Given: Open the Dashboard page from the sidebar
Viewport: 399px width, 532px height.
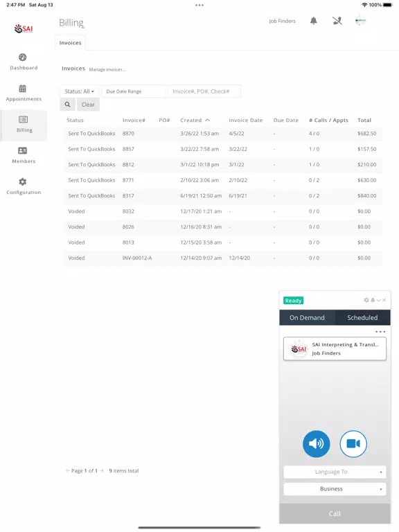Looking at the screenshot, I should pyautogui.click(x=24, y=62).
